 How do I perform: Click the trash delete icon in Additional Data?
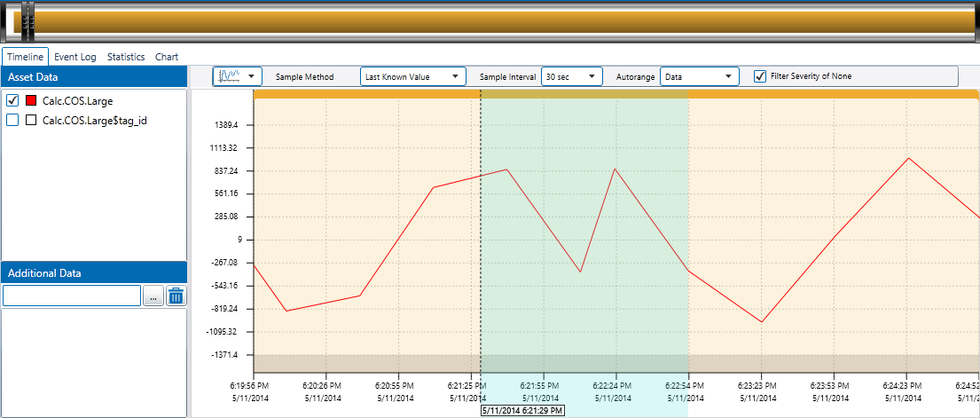coord(176,296)
